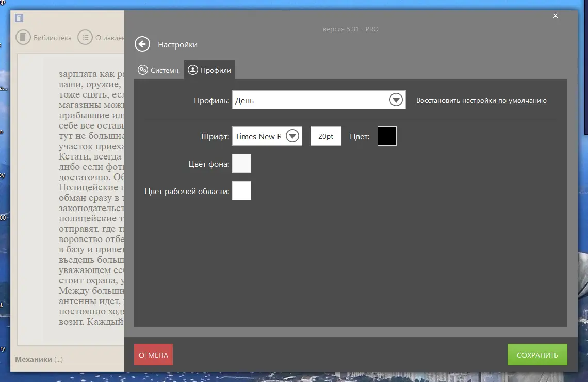Click the Настройки heading text

177,45
